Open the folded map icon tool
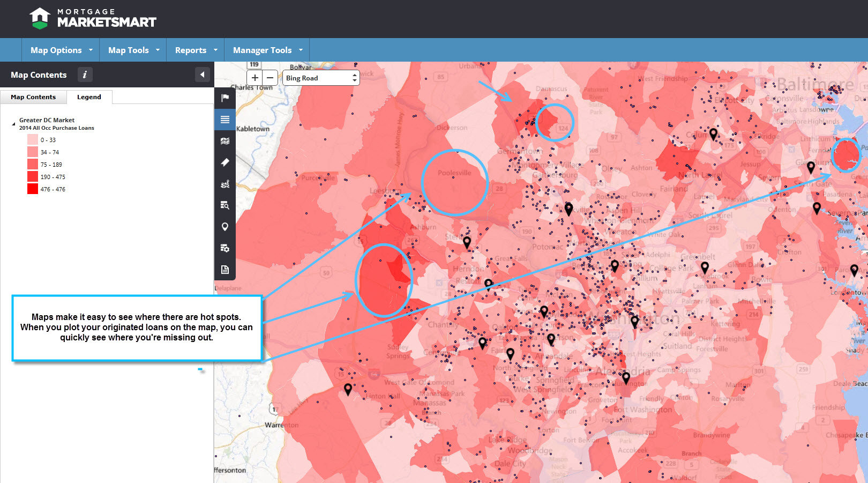 click(225, 141)
